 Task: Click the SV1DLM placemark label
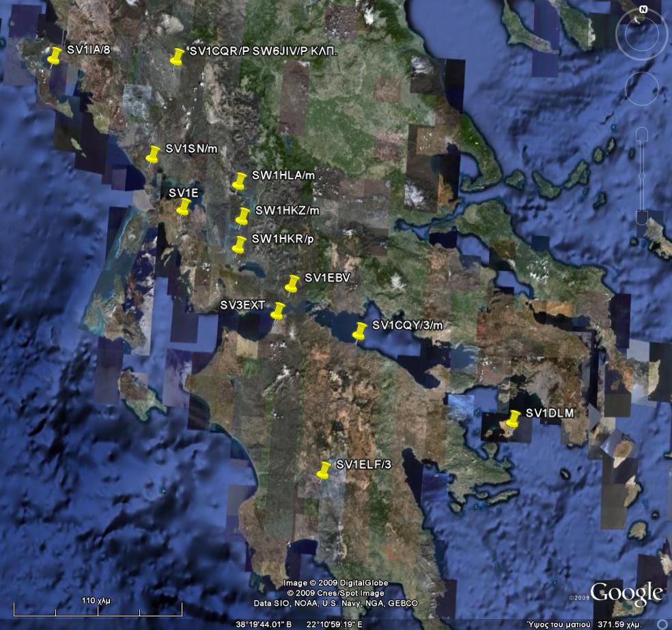(550, 413)
